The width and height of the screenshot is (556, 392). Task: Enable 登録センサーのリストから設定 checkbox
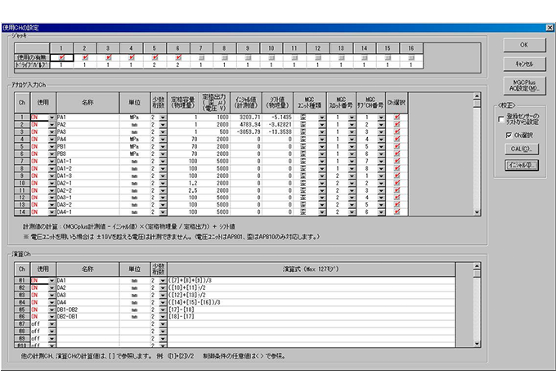[501, 119]
